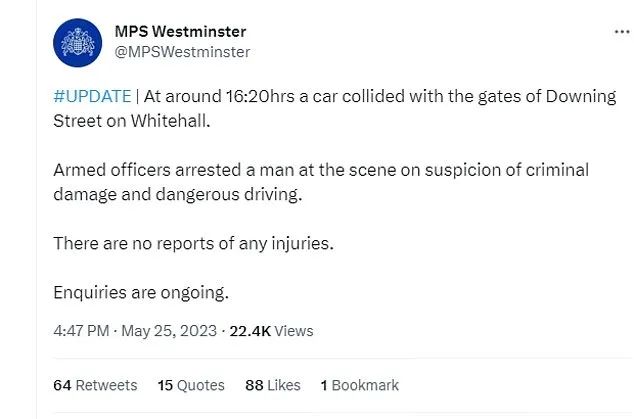Show the 88 Likes list
Viewport: 634px width, 419px height.
273,385
